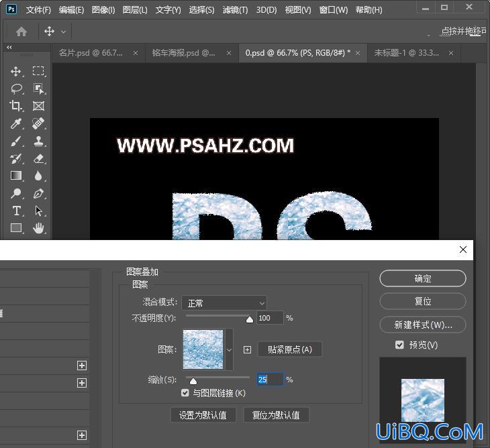Open the 文字(Y) menu

point(168,10)
